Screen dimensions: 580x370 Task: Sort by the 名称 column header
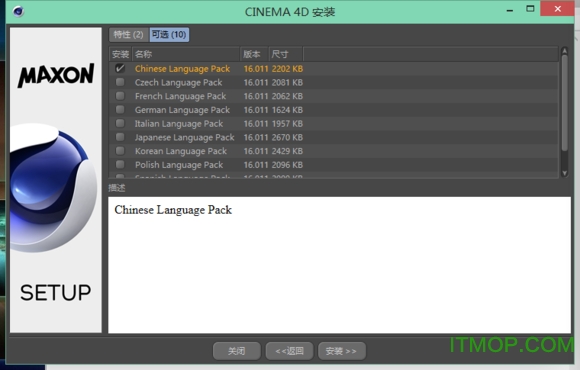pos(186,54)
